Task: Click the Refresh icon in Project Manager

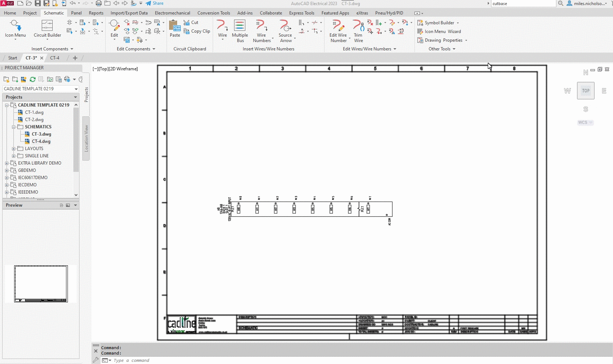Action: [33, 79]
